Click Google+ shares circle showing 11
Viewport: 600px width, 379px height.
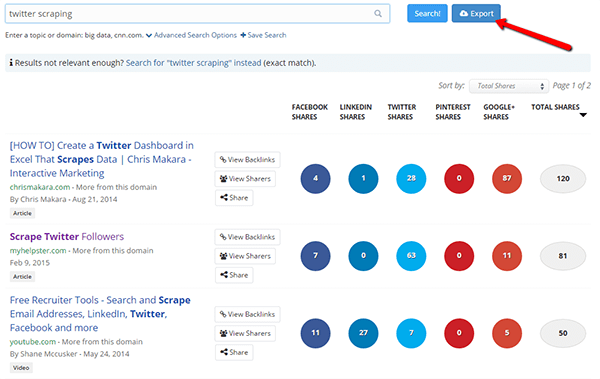pos(507,256)
